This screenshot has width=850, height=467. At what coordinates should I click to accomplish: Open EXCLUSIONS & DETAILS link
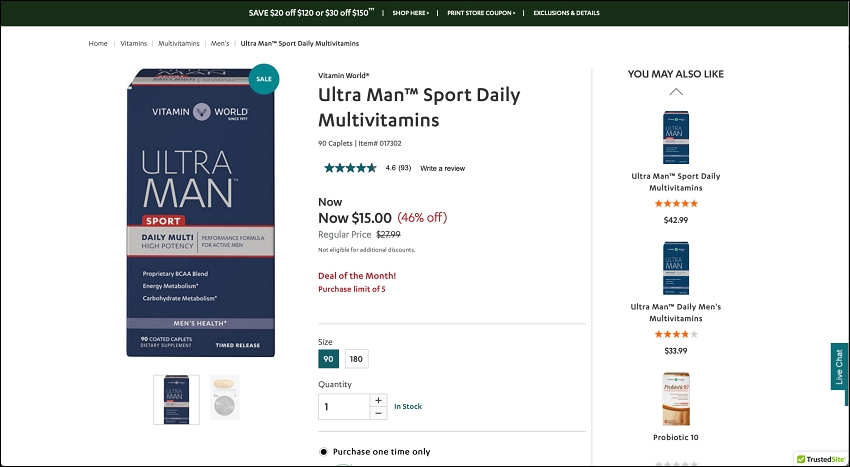(566, 13)
